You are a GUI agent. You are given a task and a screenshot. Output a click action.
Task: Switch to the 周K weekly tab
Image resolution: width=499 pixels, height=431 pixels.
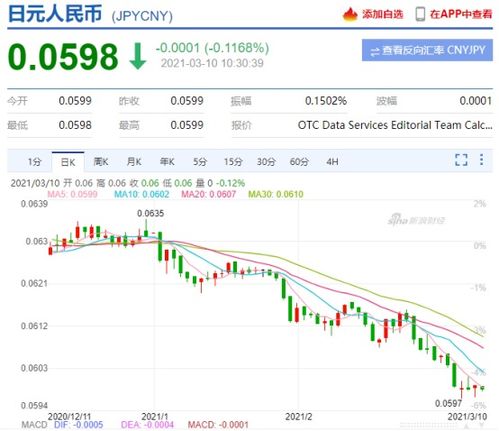click(101, 162)
